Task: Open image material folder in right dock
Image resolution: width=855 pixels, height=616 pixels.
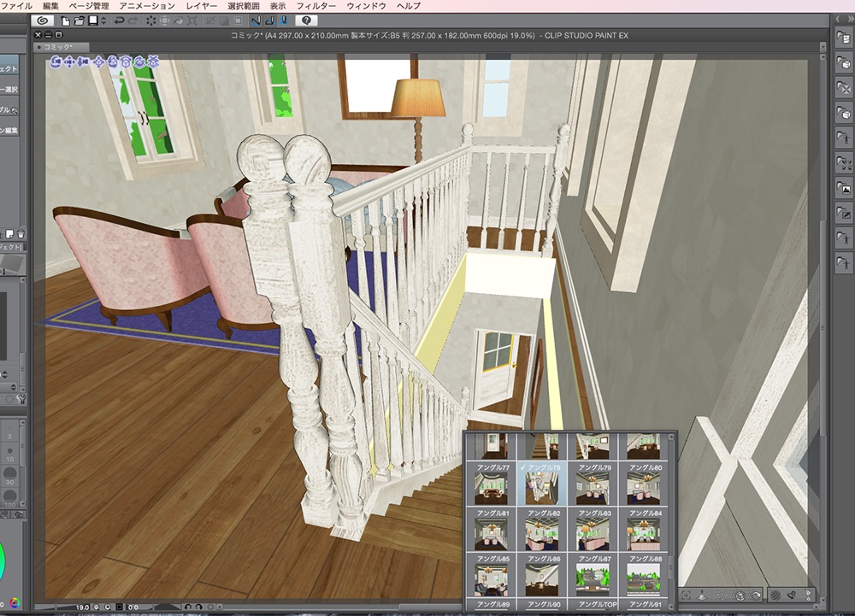Action: pyautogui.click(x=844, y=189)
